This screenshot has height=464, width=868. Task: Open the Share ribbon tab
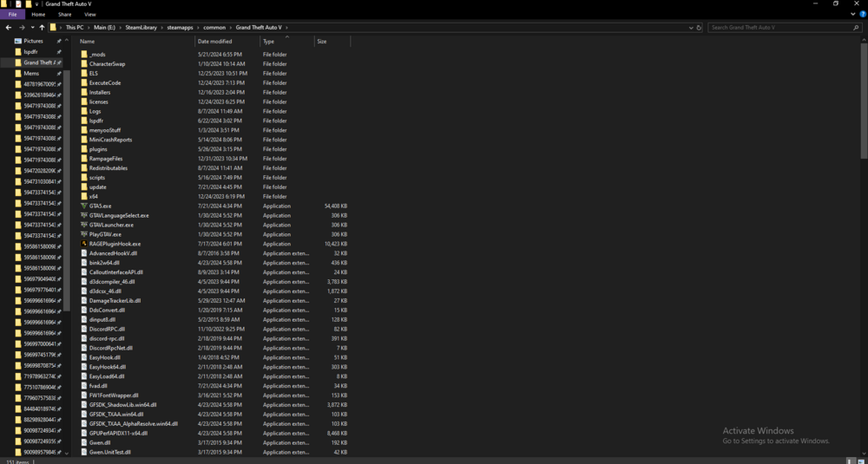[65, 15]
